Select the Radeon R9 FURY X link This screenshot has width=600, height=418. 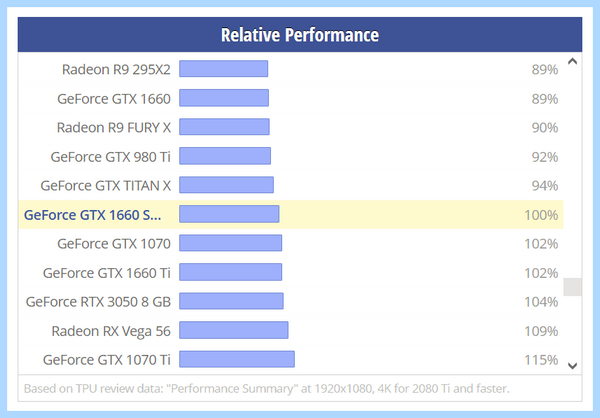(x=114, y=127)
